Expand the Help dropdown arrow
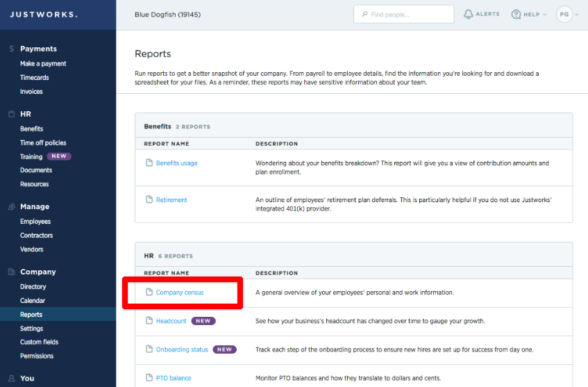The image size is (588, 387). click(x=545, y=15)
